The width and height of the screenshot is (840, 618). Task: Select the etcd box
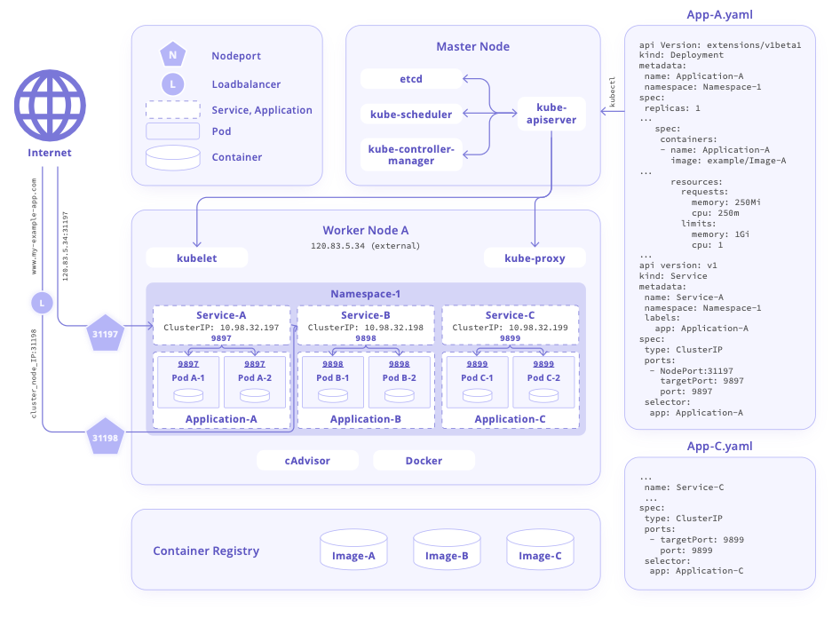coord(411,79)
